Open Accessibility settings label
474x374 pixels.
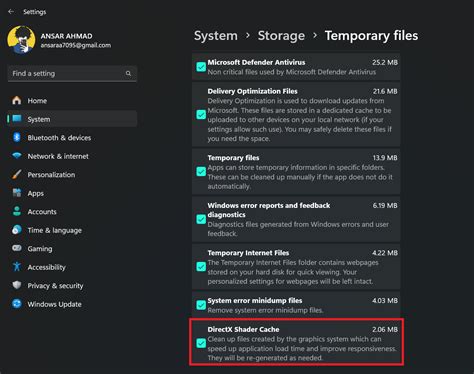tap(46, 267)
